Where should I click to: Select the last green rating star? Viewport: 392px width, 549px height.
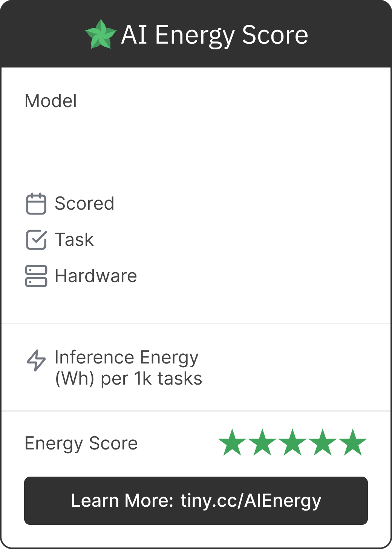(x=353, y=443)
